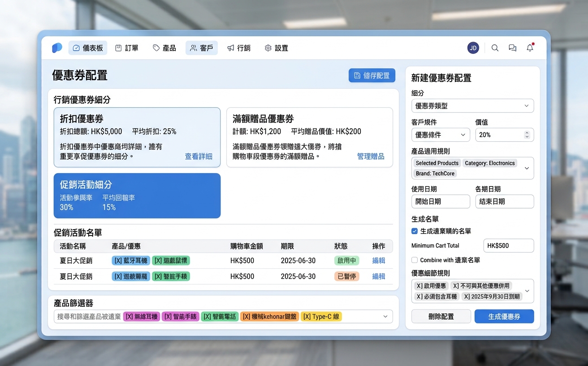Click the 儲存配置 save button
Viewport: 588px width, 366px height.
[x=372, y=75]
